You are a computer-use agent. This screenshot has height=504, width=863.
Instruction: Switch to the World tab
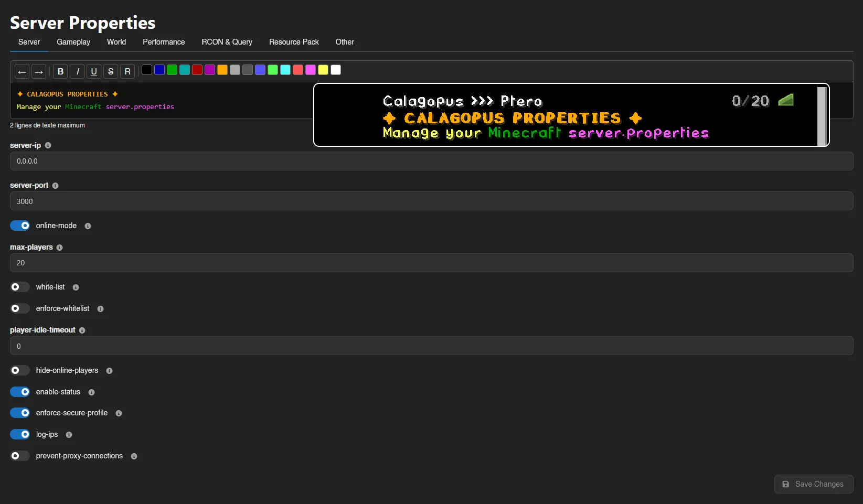pos(116,42)
